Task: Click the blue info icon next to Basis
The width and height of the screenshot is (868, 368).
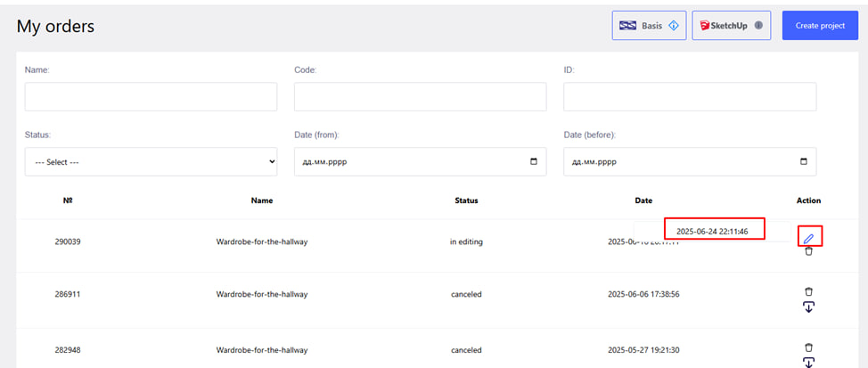Action: pos(674,26)
